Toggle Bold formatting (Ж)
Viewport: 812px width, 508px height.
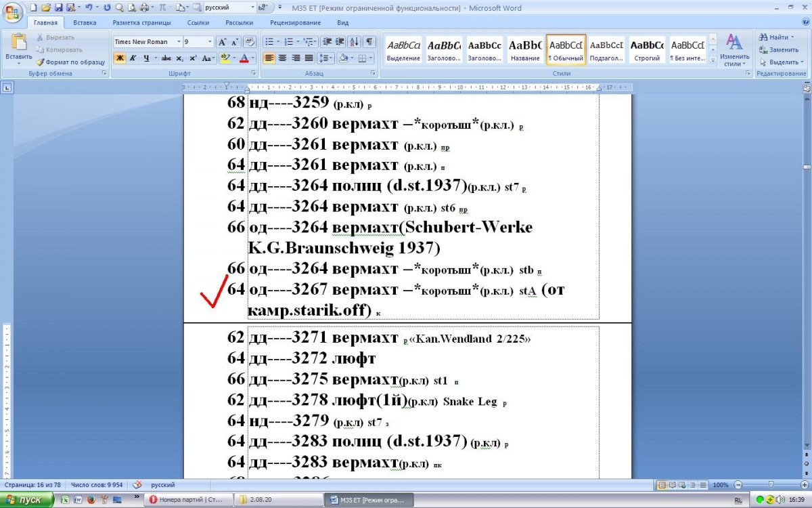(120, 58)
